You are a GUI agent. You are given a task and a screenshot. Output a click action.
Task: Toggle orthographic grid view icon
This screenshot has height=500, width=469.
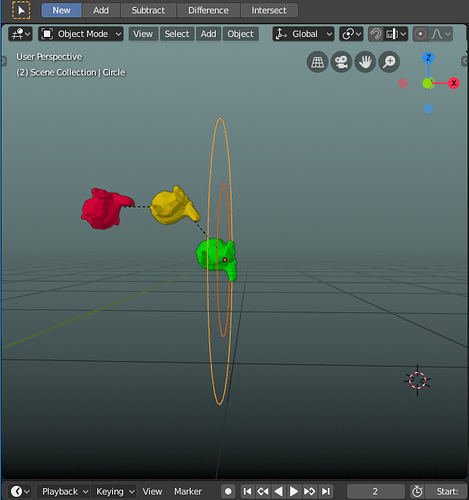(x=317, y=62)
